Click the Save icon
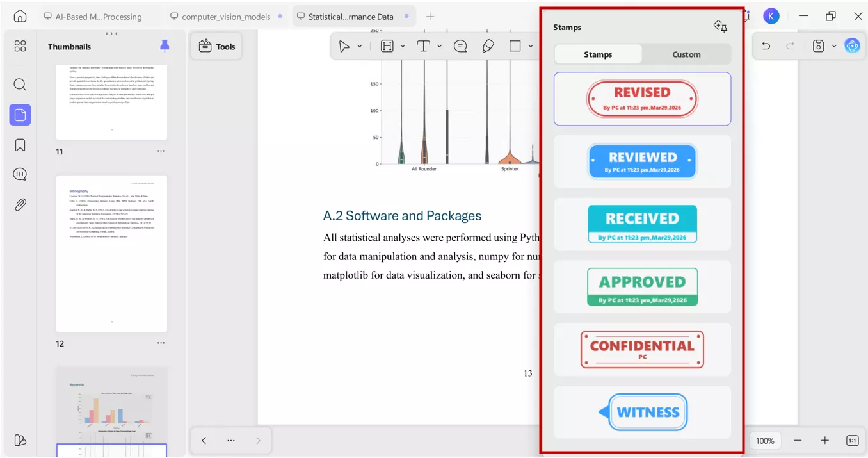 click(819, 46)
